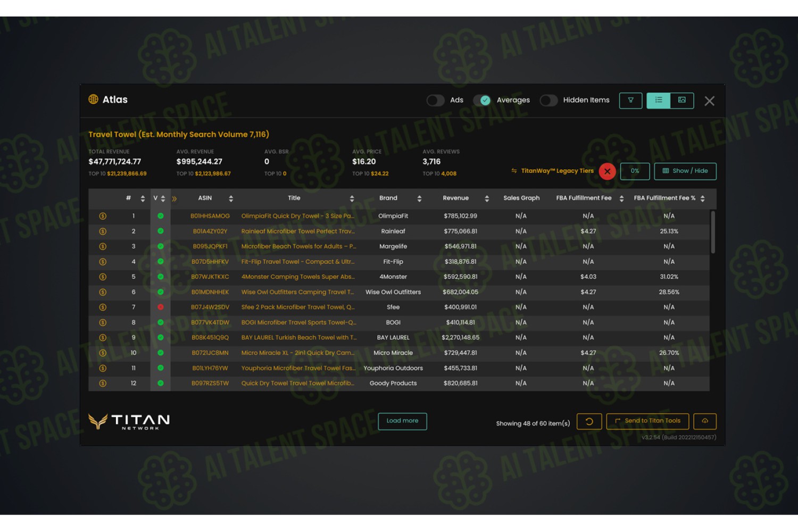This screenshot has height=532, width=798.
Task: Sort by Revenue column arrows
Action: tap(487, 198)
